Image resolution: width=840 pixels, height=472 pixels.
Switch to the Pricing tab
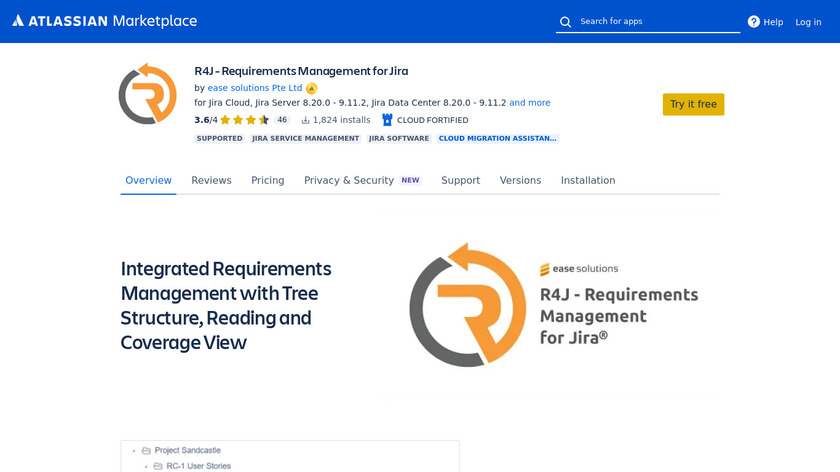267,181
